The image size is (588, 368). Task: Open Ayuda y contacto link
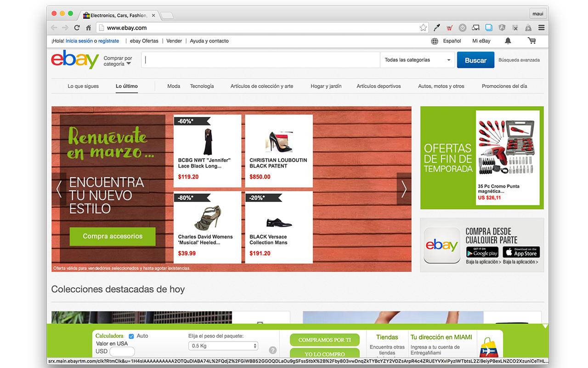209,41
